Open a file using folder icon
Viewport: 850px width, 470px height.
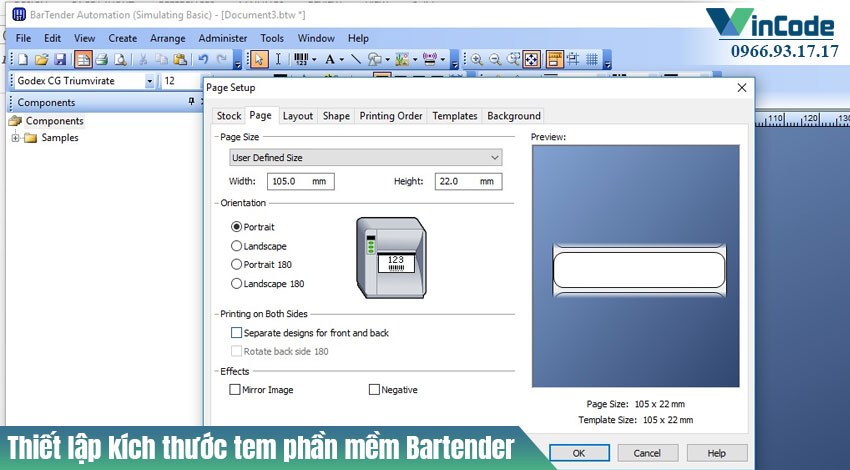[x=42, y=59]
